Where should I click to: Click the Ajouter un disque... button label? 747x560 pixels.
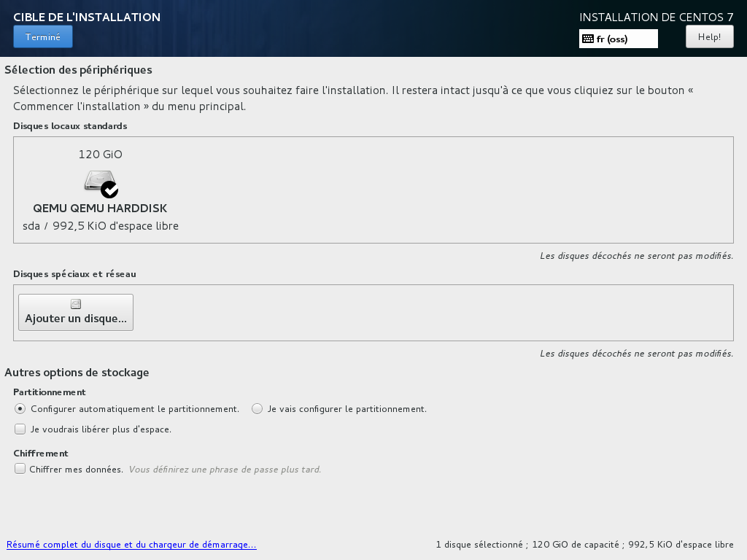(76, 319)
